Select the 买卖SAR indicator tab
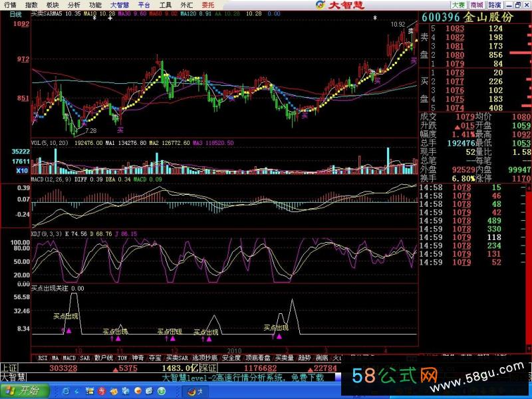This screenshot has height=399, width=532. coord(177,358)
